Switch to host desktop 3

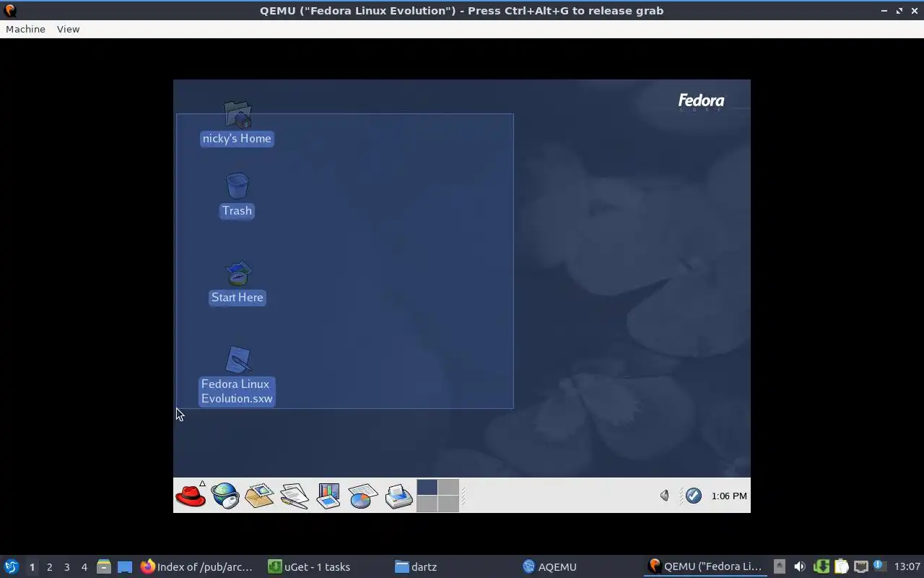[x=66, y=567]
